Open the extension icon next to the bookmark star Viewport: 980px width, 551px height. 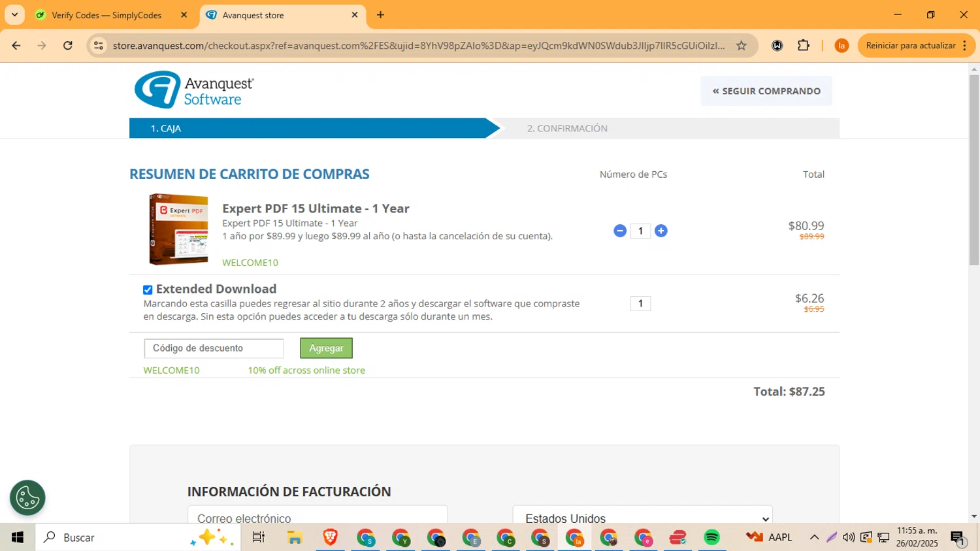tap(777, 46)
